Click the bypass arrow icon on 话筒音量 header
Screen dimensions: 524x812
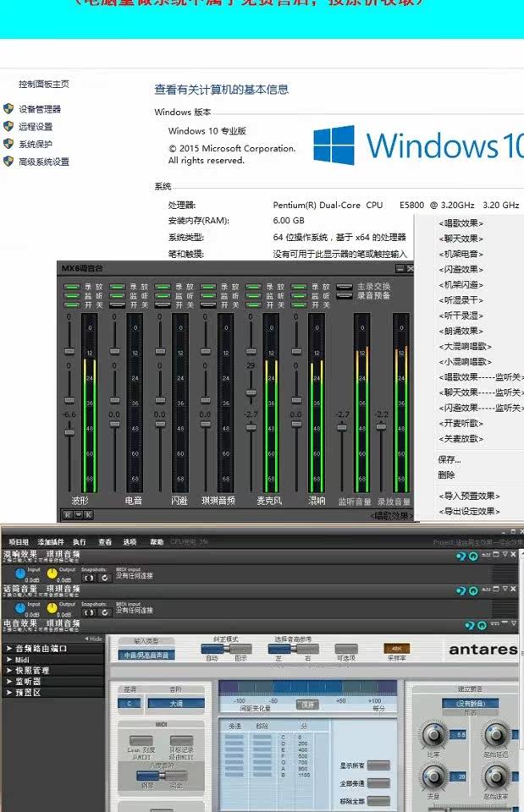pos(461,591)
